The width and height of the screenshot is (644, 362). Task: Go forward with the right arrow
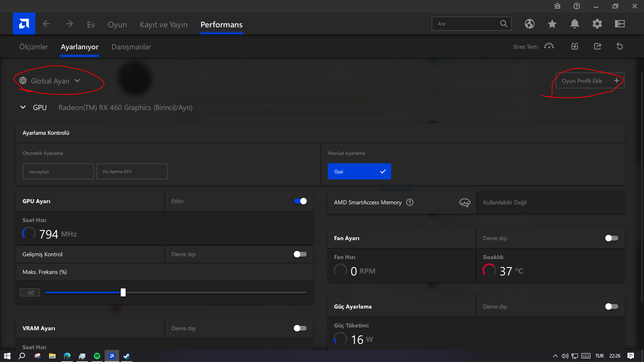coord(69,24)
